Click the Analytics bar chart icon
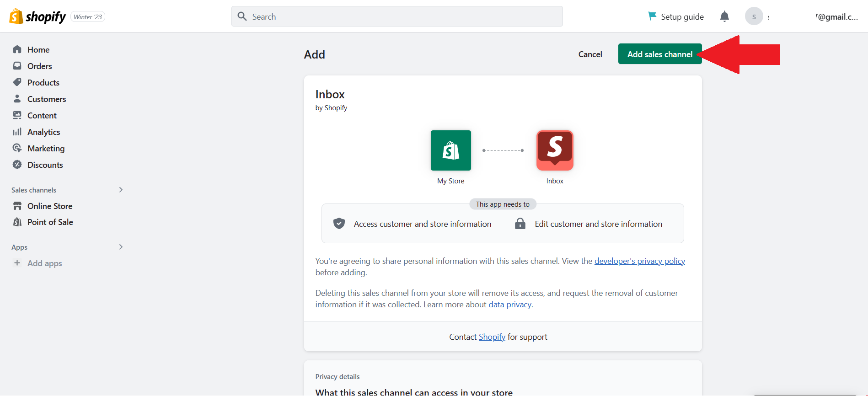 pos(17,132)
